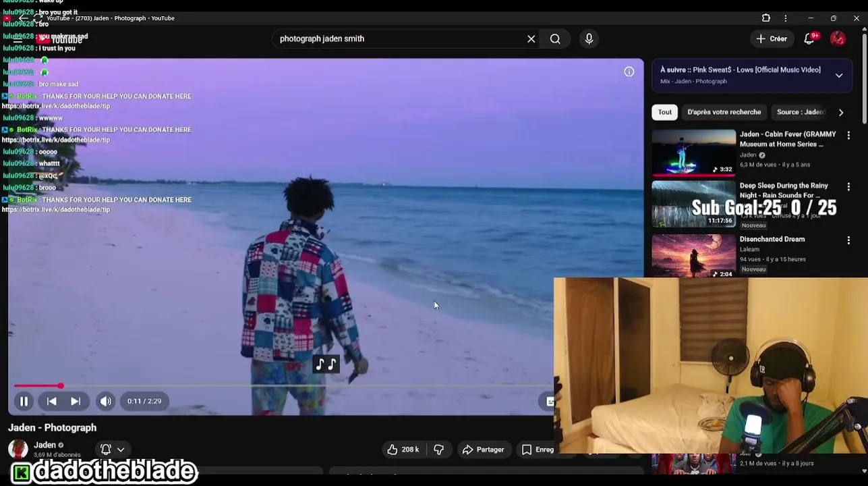The height and width of the screenshot is (486, 868).
Task: Open Jaden channel name link
Action: point(45,445)
